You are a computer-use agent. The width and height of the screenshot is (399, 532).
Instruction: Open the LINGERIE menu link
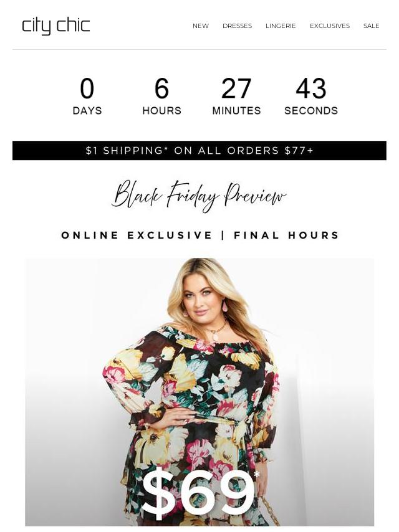[281, 26]
